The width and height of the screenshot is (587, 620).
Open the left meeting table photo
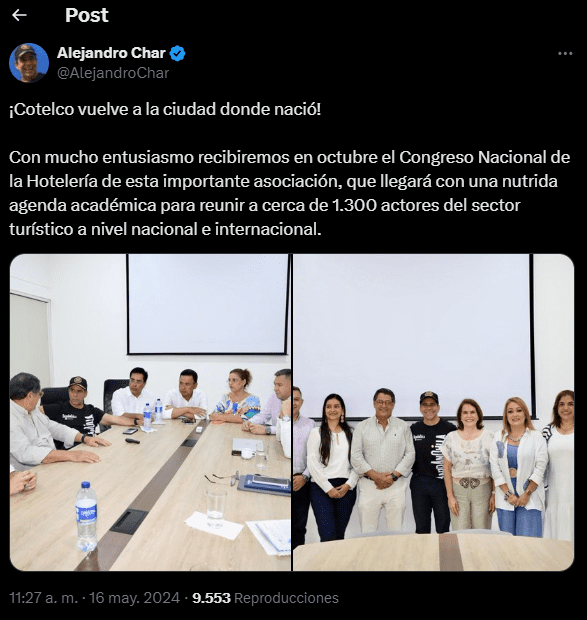tap(150, 412)
